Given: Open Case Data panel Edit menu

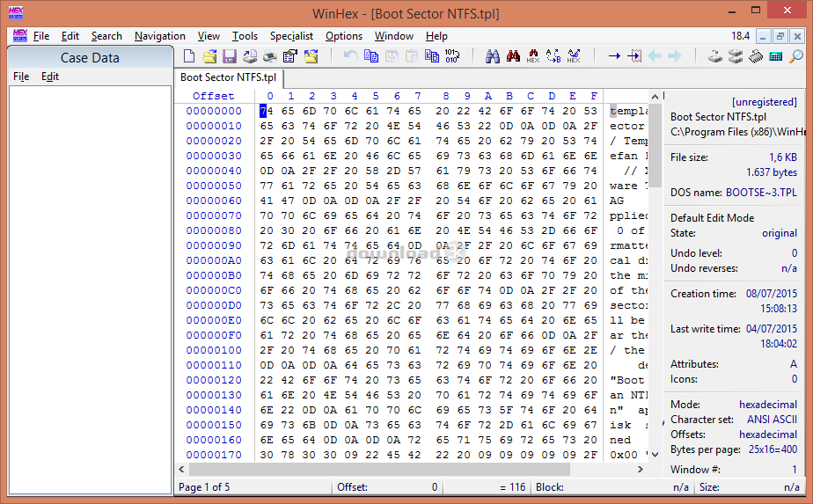Looking at the screenshot, I should pos(50,77).
